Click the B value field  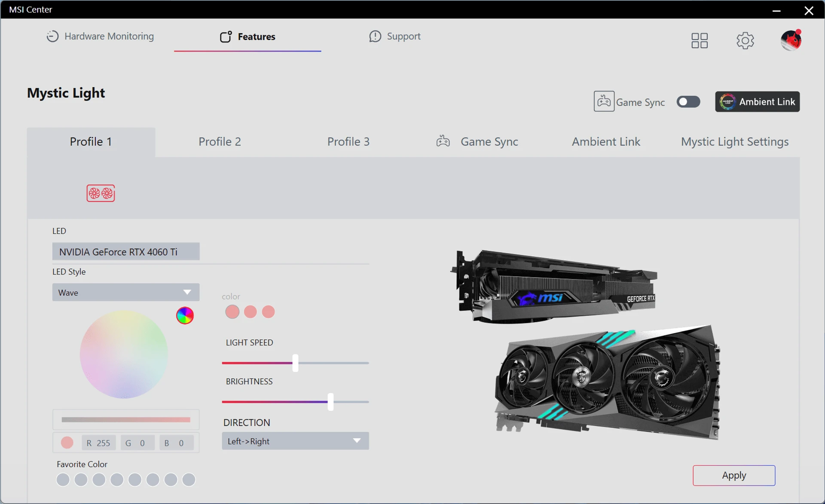[x=177, y=443]
